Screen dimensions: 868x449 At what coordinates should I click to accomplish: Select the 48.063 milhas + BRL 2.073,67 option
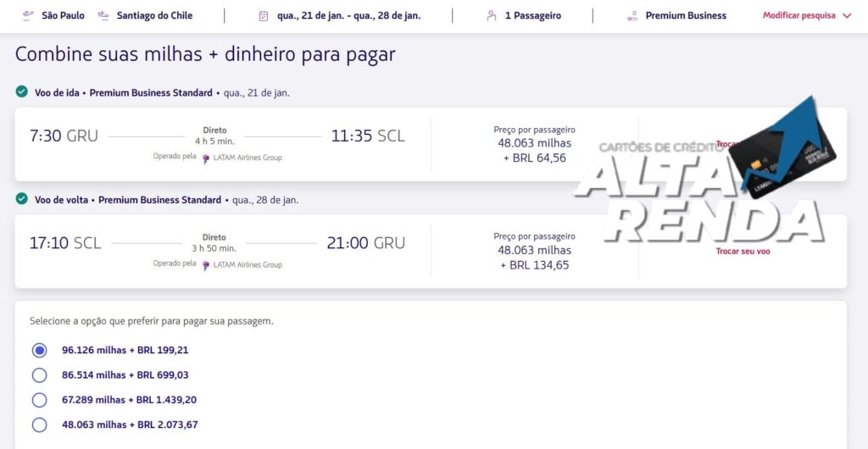point(39,424)
